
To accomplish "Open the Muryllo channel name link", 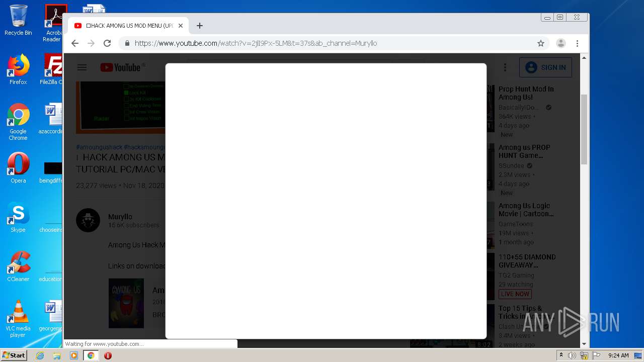I will 120,217.
